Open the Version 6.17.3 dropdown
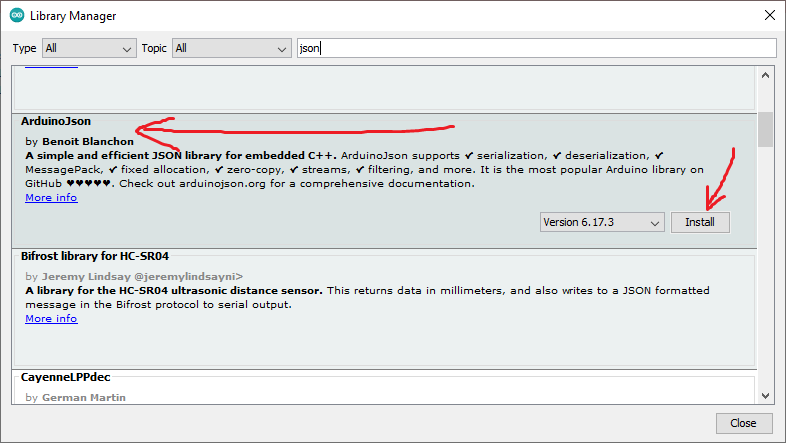The image size is (786, 443). coord(602,222)
